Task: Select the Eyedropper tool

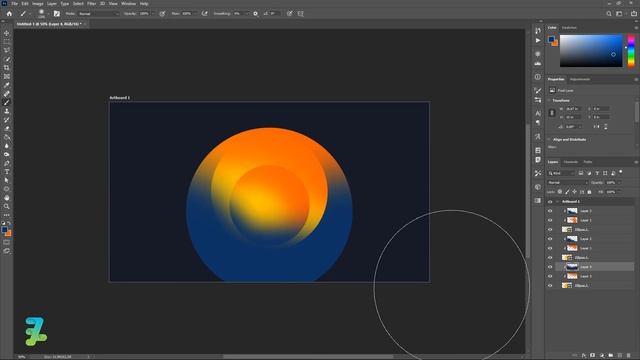Action: (7, 85)
